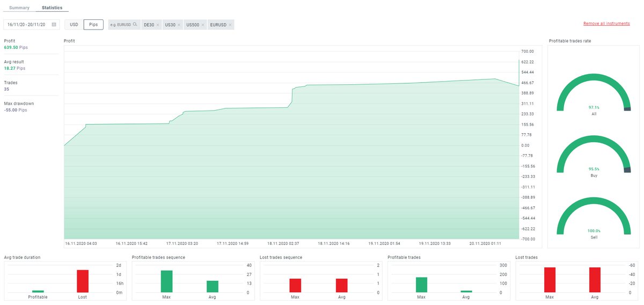The height and width of the screenshot is (305, 644).
Task: Switch to the Summary tab
Action: (x=19, y=8)
